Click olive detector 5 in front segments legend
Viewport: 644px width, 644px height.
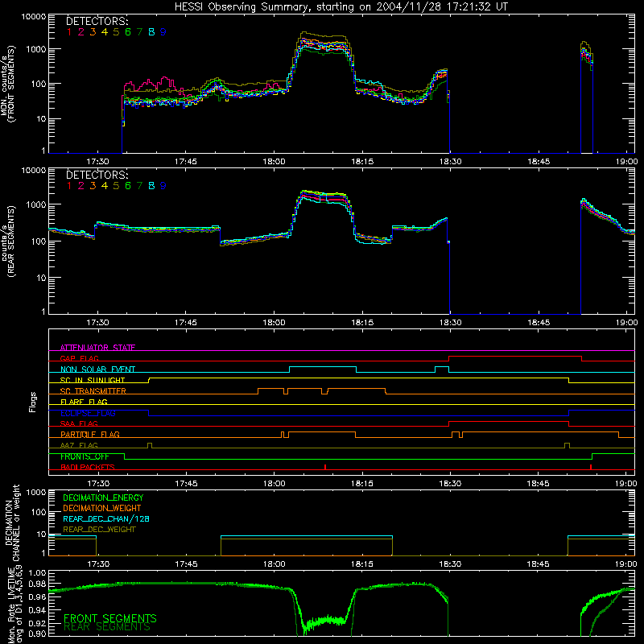pyautogui.click(x=116, y=32)
